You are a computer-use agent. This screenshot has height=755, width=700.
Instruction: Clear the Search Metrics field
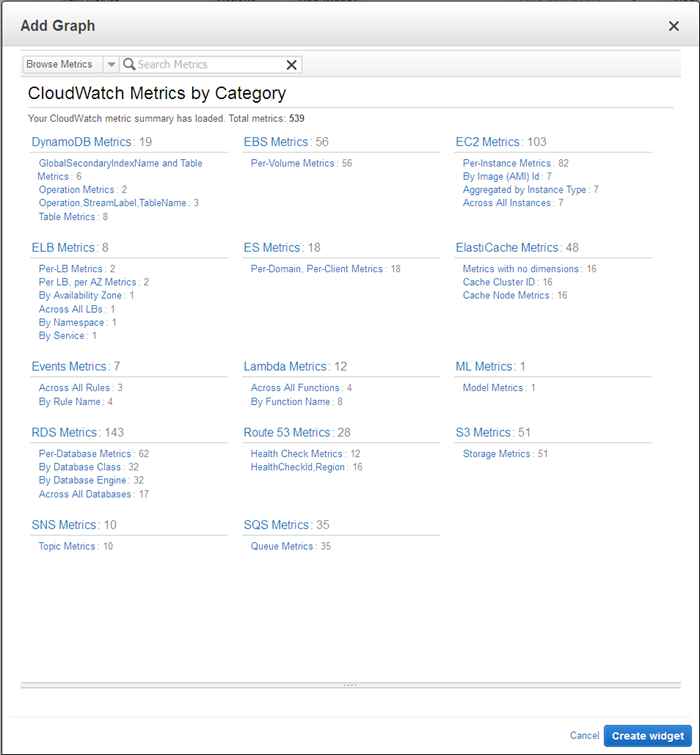pyautogui.click(x=292, y=65)
